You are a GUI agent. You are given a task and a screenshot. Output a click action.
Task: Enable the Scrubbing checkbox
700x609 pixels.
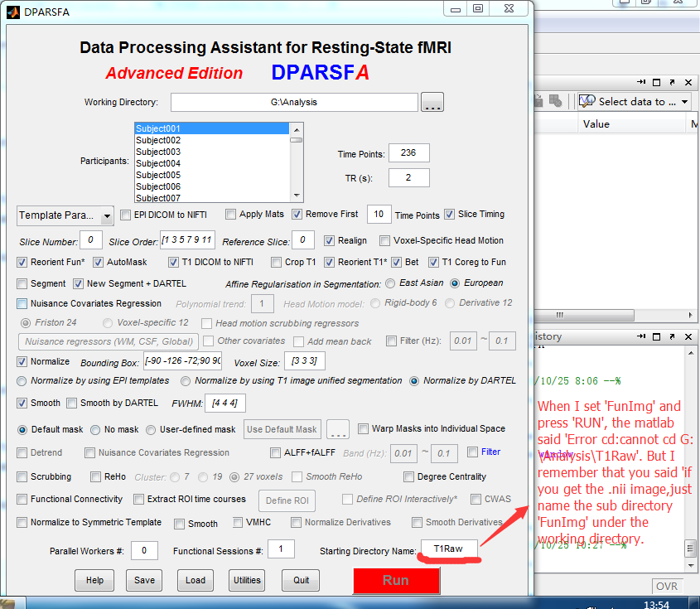coord(22,476)
